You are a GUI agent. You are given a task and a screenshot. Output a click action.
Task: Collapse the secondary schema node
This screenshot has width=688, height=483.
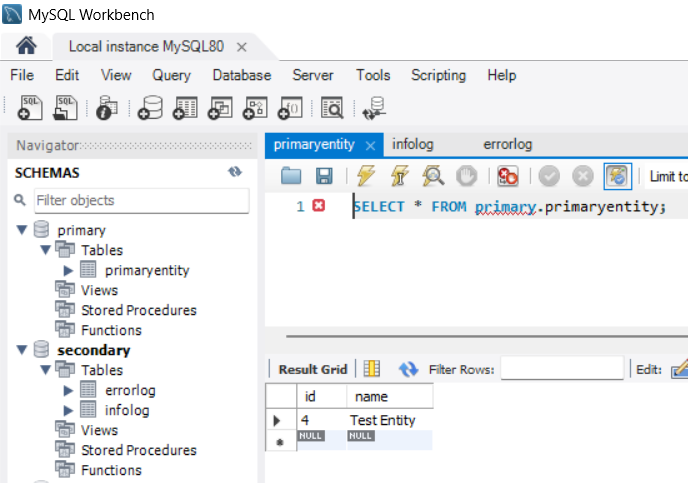point(22,350)
